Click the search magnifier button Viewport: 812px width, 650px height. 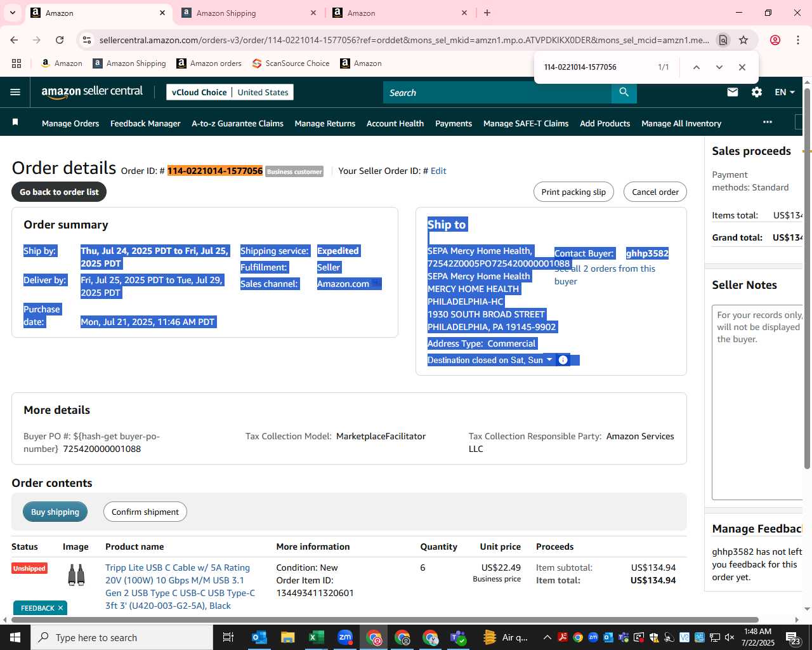[x=624, y=92]
